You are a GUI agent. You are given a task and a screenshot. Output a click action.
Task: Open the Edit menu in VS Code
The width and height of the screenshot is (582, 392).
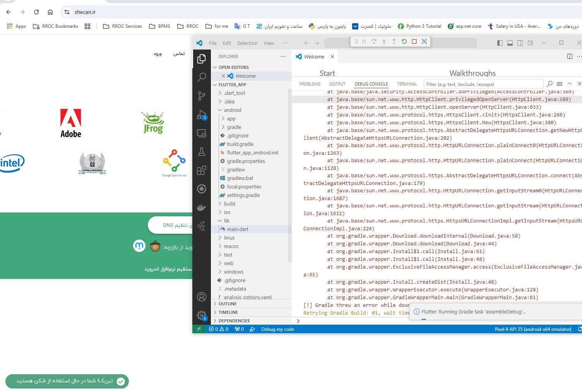(227, 43)
